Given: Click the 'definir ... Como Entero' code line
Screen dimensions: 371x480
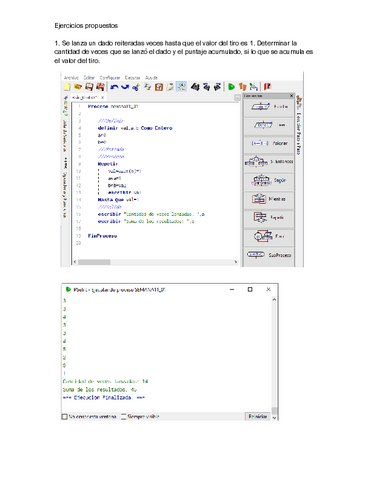Looking at the screenshot, I should click(135, 128).
